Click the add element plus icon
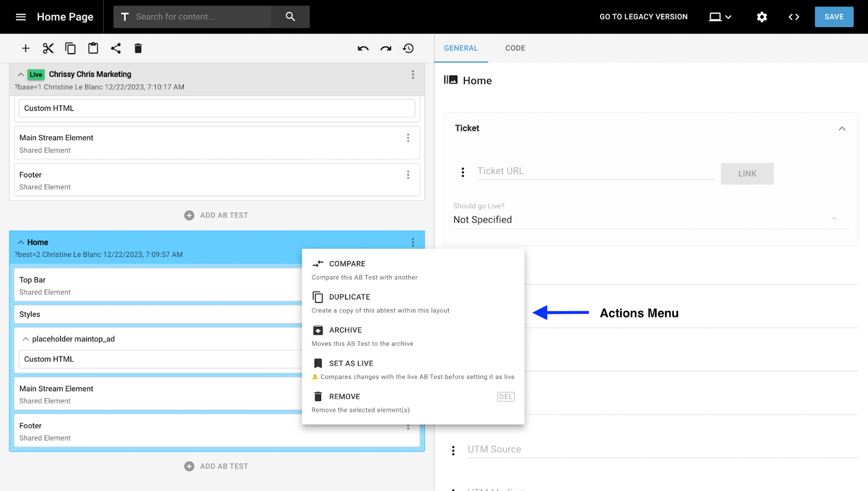The image size is (868, 491). (25, 48)
